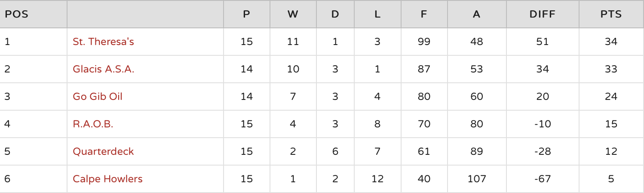The image size is (644, 193).
Task: Select Quarterdeck draws cell showing 6
Action: click(x=335, y=151)
